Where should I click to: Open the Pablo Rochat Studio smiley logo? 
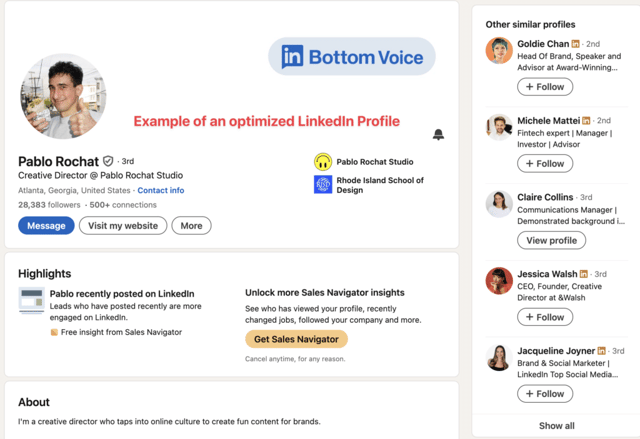tap(323, 162)
